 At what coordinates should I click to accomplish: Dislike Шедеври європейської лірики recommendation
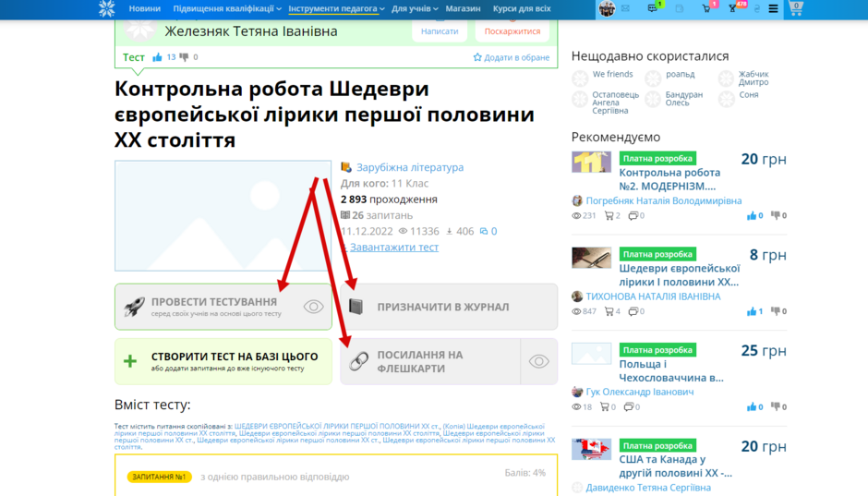pos(775,311)
